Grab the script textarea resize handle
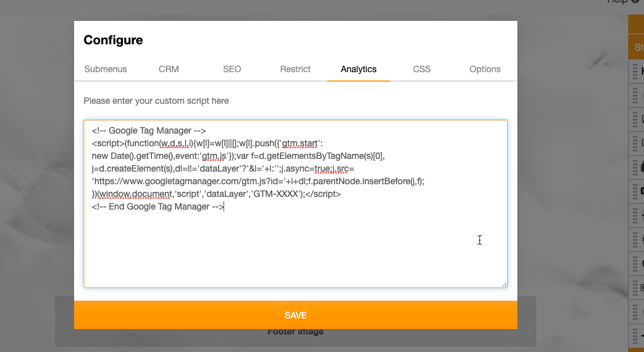Image resolution: width=644 pixels, height=352 pixels. tap(504, 284)
